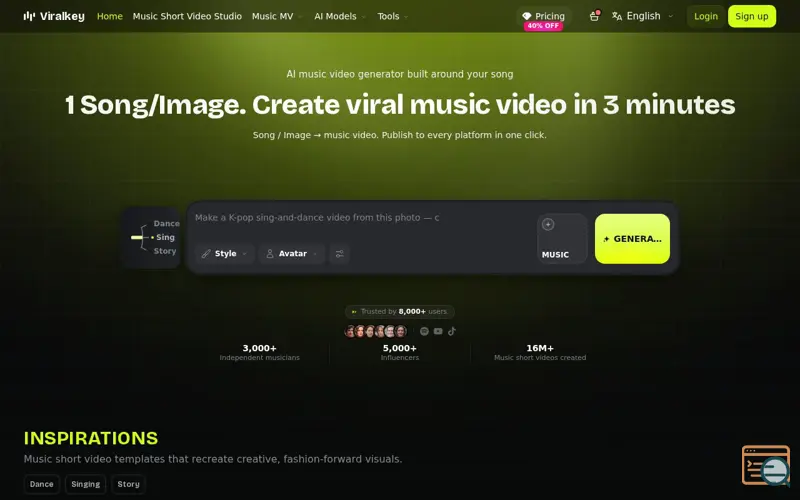Open the Avatar dropdown
This screenshot has width=800, height=500.
tap(292, 254)
